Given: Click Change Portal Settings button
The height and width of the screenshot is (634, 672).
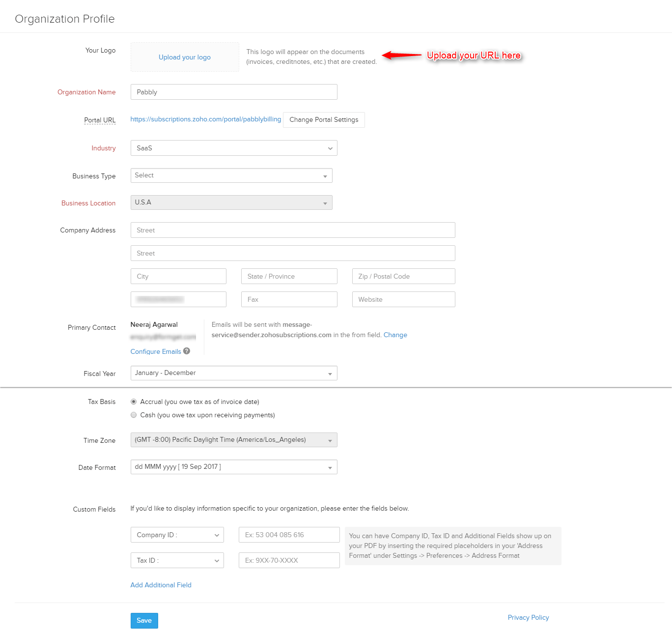Looking at the screenshot, I should [324, 119].
